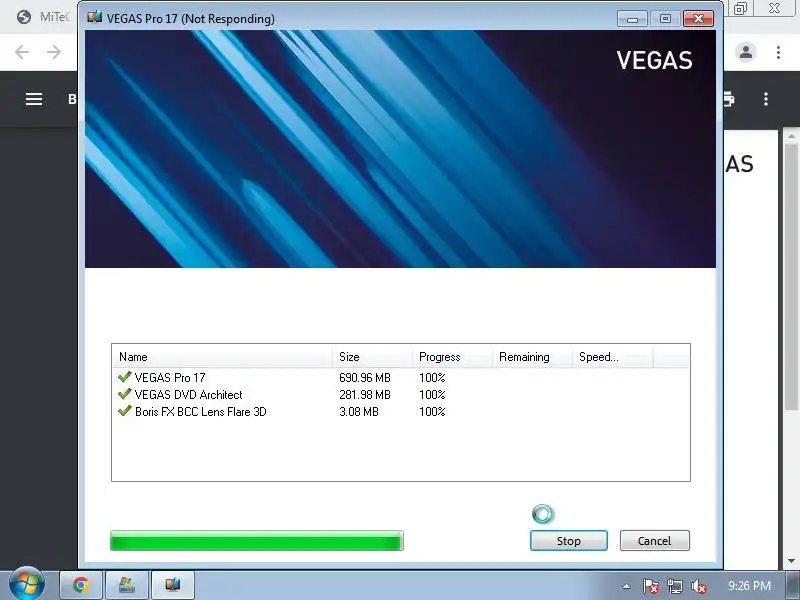Image resolution: width=800 pixels, height=600 pixels.
Task: Restore down the Chrome window
Action: 740,8
